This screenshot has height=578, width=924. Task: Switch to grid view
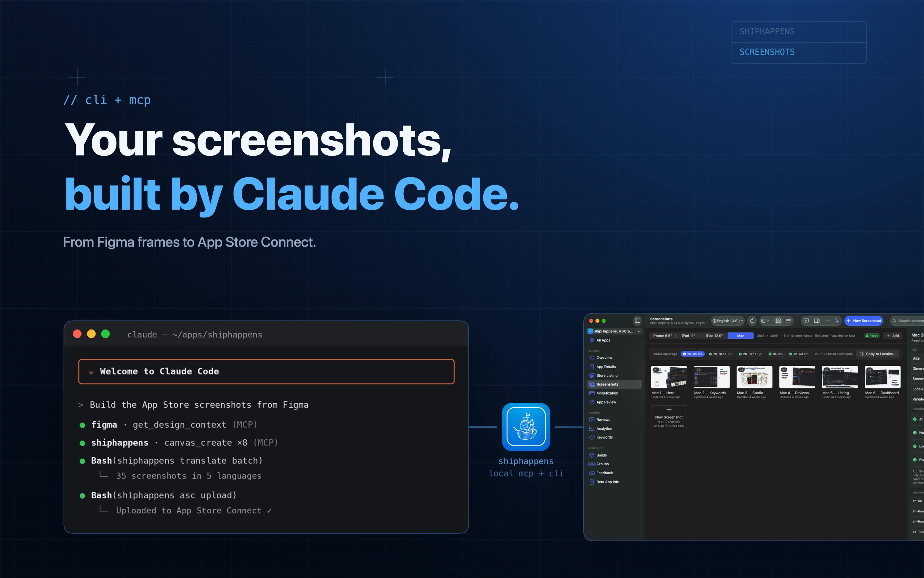coord(778,321)
